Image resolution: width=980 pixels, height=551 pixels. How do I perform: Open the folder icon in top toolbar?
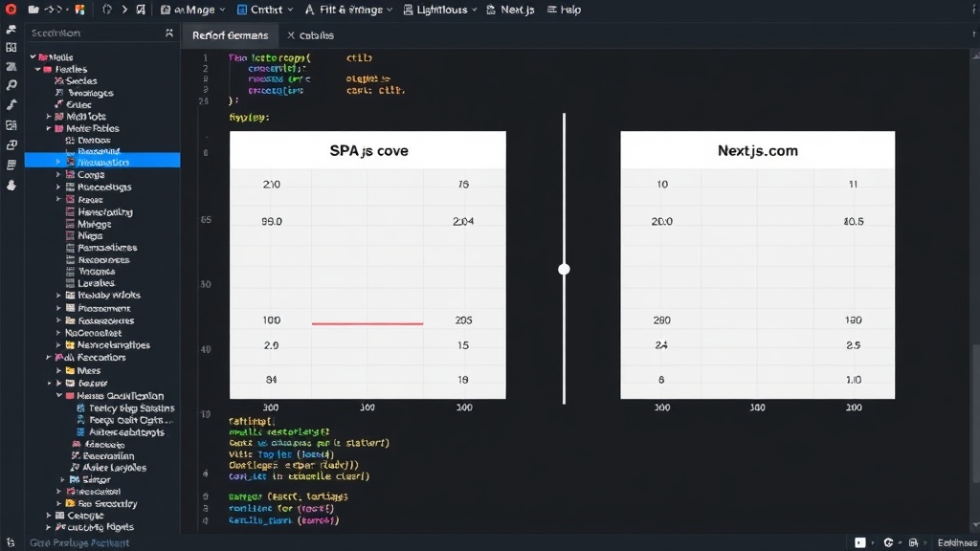pos(33,10)
